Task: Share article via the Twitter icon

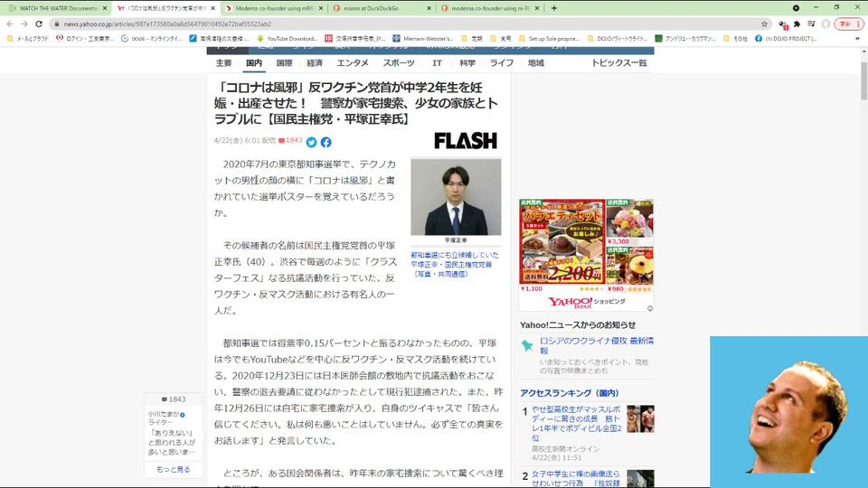Action: click(312, 142)
